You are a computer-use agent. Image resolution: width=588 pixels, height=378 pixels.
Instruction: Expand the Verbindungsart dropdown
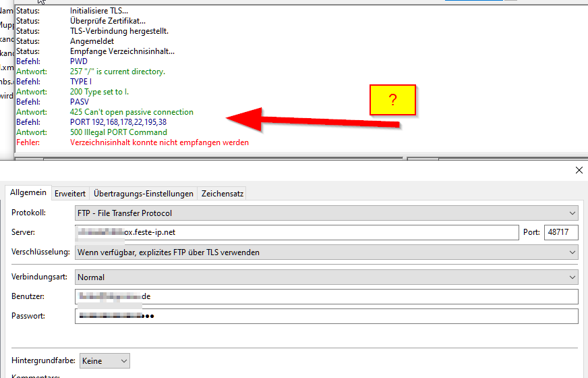[x=326, y=277]
